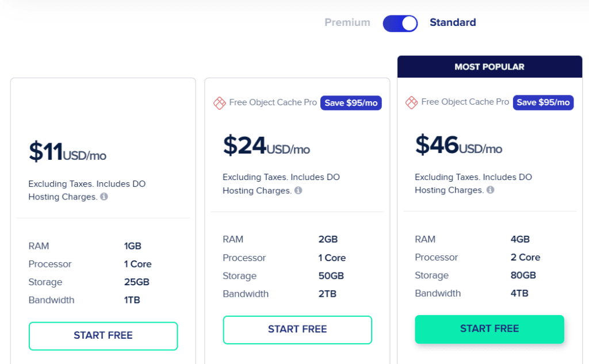Click the Save $95/mo badge on the $24 plan
Screen dimensions: 589x364
351,102
